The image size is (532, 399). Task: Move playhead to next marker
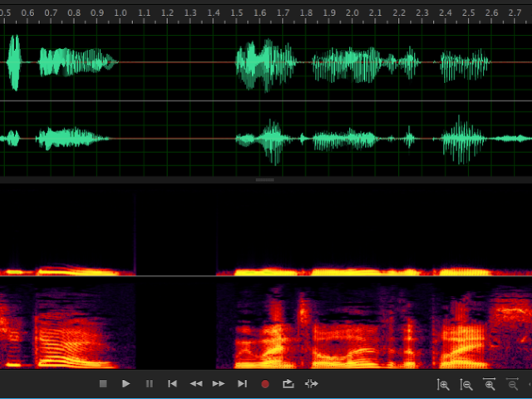click(242, 384)
